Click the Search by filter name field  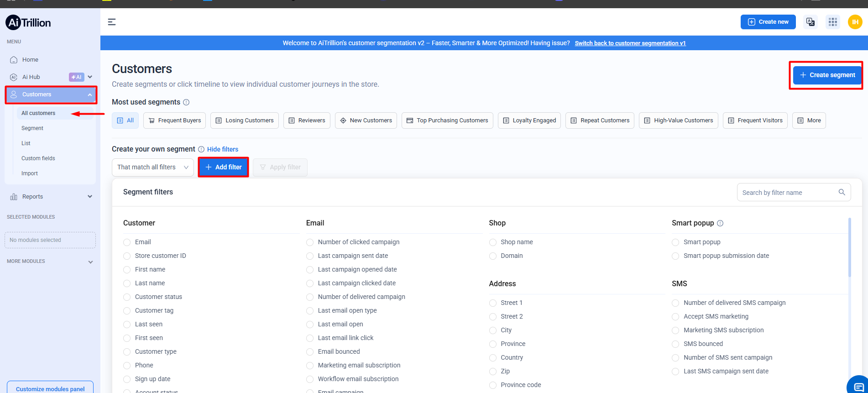(787, 193)
